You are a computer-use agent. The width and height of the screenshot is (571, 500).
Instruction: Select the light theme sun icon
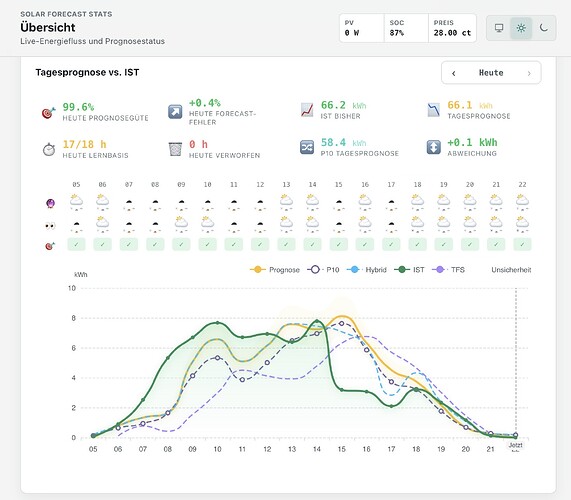(521, 28)
